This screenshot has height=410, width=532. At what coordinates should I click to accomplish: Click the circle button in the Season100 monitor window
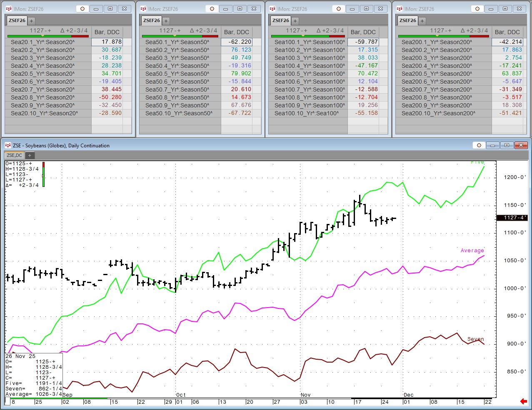[x=339, y=9]
